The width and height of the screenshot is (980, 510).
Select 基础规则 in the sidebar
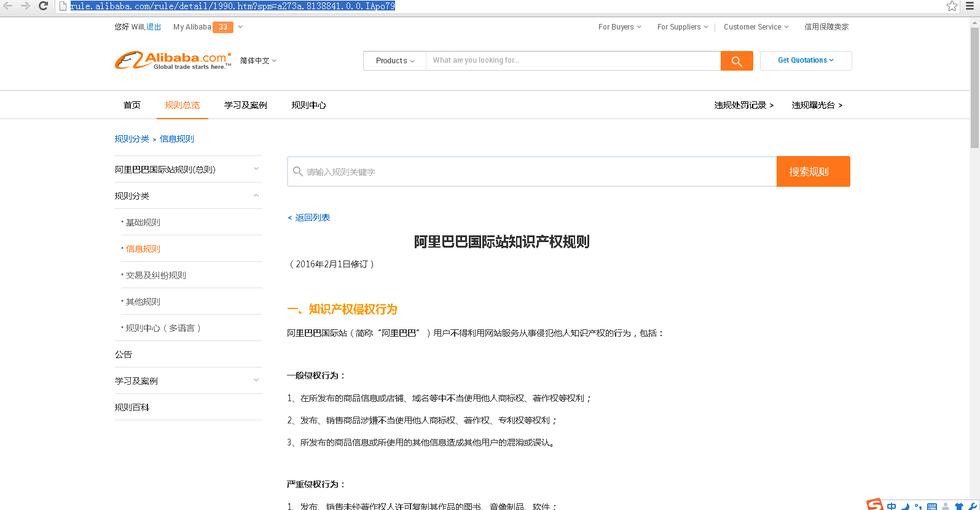(143, 222)
